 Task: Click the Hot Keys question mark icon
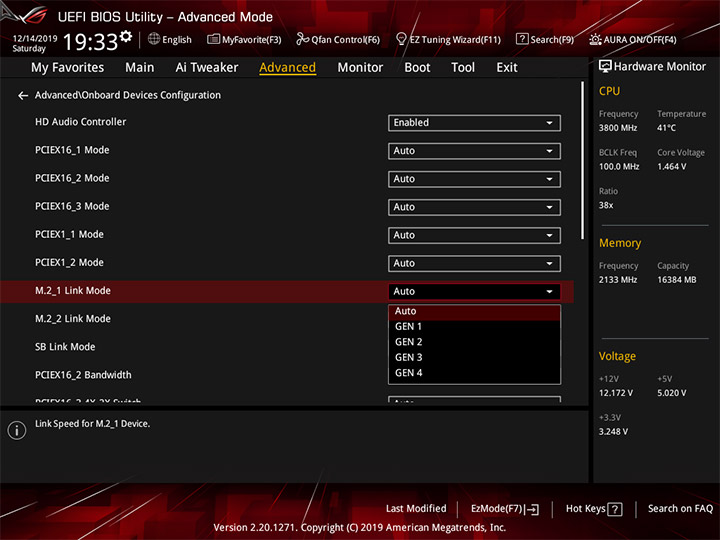tap(614, 509)
